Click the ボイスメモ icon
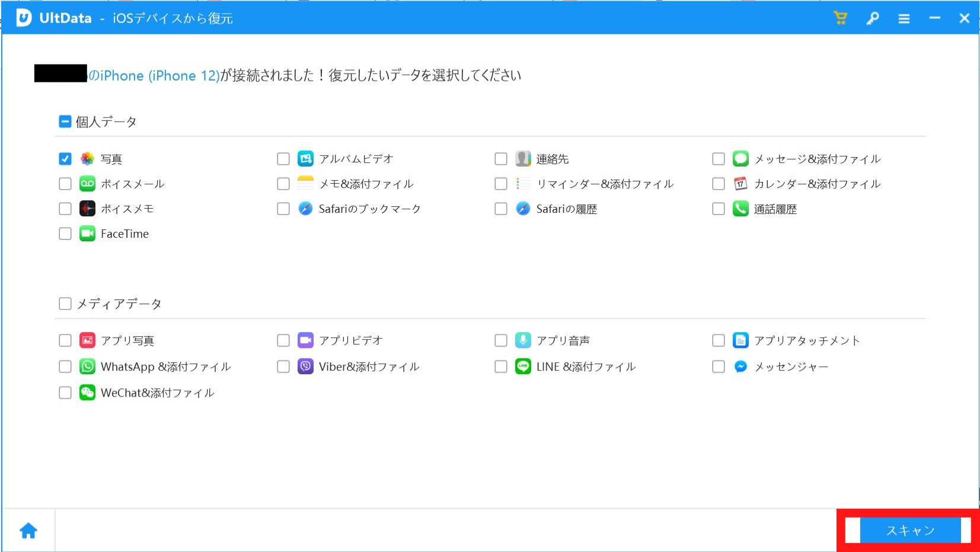This screenshot has width=980, height=552. pyautogui.click(x=87, y=209)
